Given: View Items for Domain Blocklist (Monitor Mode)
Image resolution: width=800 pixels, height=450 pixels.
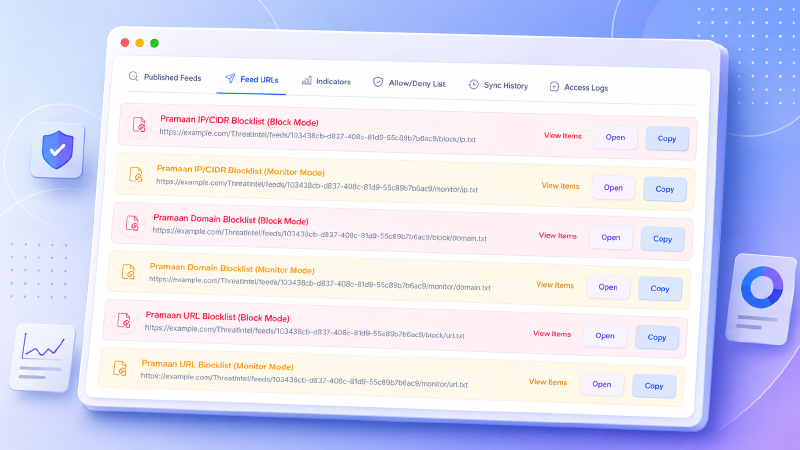Looking at the screenshot, I should tap(555, 285).
